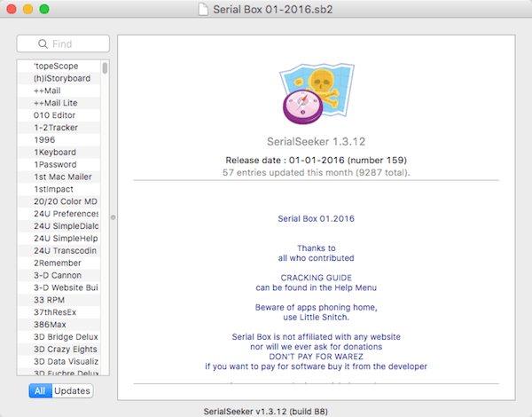Screen dimensions: 532x417
Task: Click the sidebar list scrollbar thumb
Action: [x=105, y=67]
